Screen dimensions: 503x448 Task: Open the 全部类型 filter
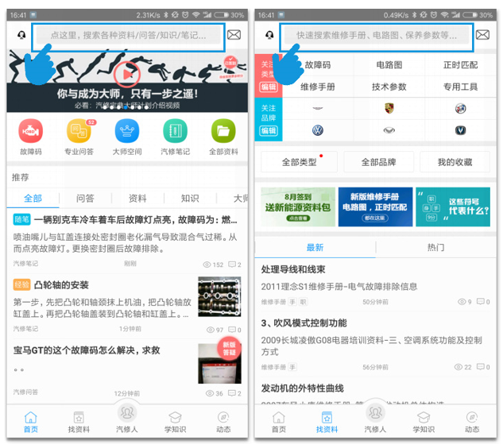tap(299, 162)
